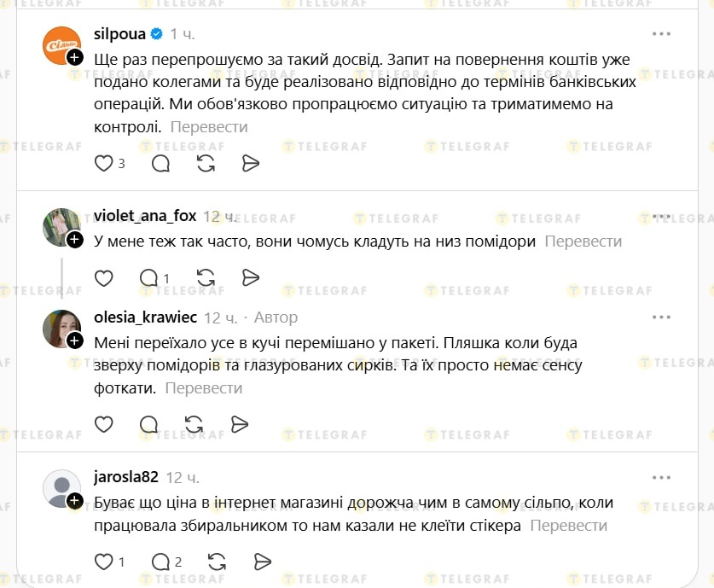Open the two replies under jarosla82's comment
The width and height of the screenshot is (714, 588).
160,562
